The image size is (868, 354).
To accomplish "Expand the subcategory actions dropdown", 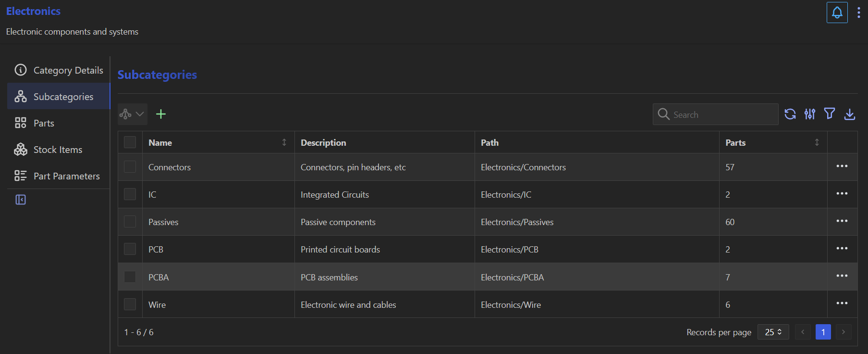I will pyautogui.click(x=132, y=114).
